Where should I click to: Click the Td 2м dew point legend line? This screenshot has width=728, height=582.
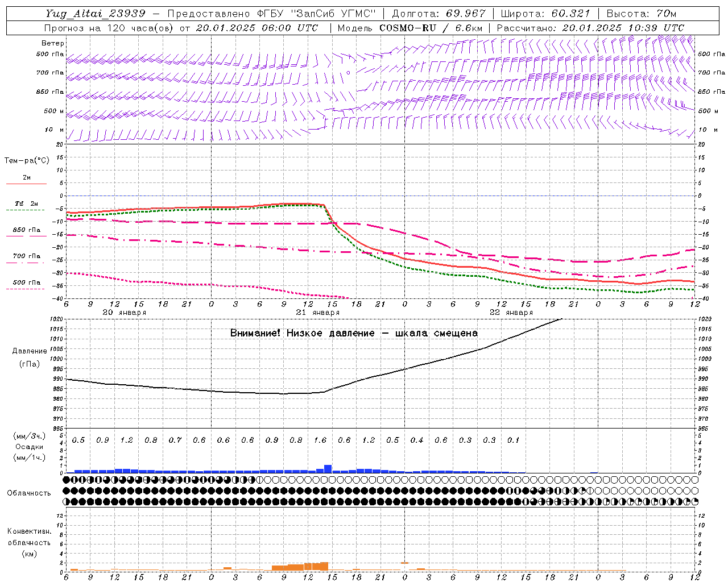26,210
